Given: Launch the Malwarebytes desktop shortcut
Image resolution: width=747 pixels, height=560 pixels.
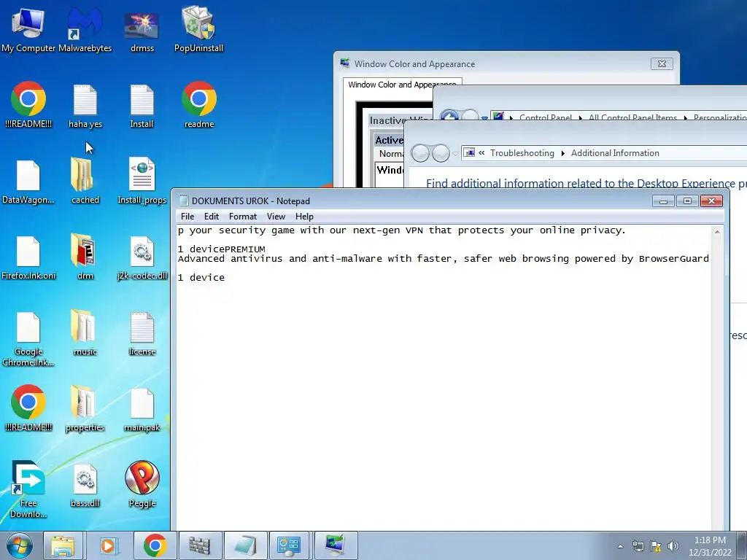Looking at the screenshot, I should (x=85, y=29).
